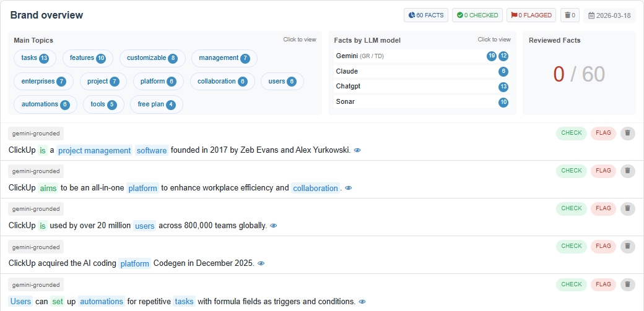Screen dimensions: 644x311
Task: Delete the 20 million users fact
Action: pyautogui.click(x=627, y=209)
